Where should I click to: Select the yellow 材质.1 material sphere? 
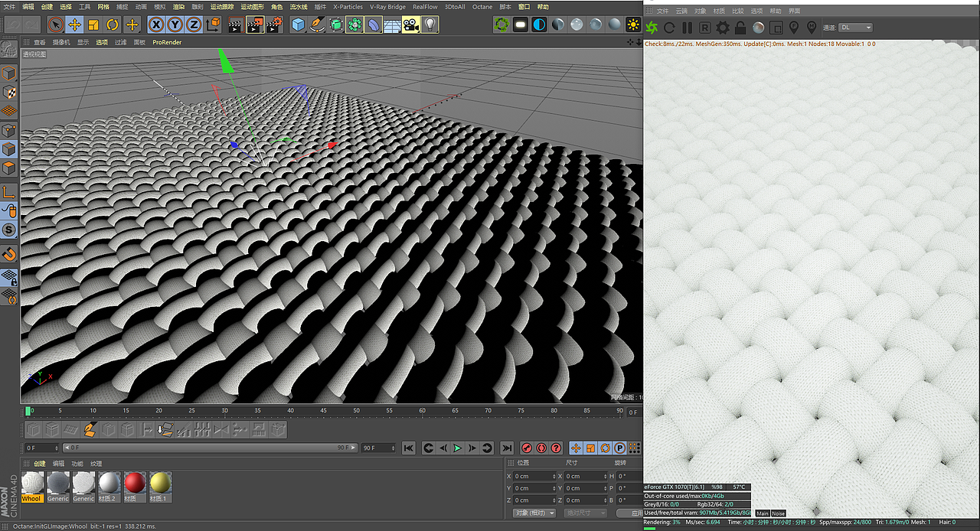click(160, 487)
